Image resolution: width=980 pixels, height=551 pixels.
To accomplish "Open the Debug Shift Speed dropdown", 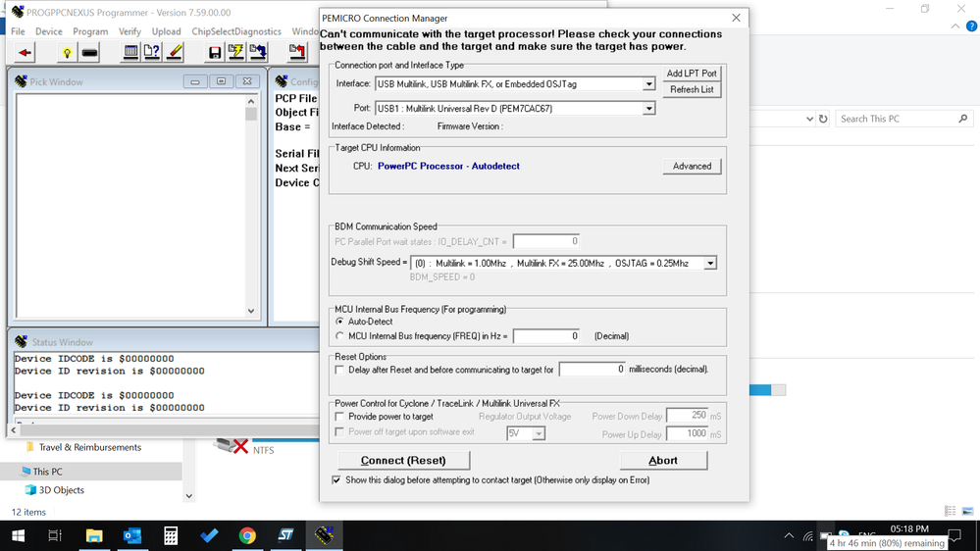I will (710, 263).
